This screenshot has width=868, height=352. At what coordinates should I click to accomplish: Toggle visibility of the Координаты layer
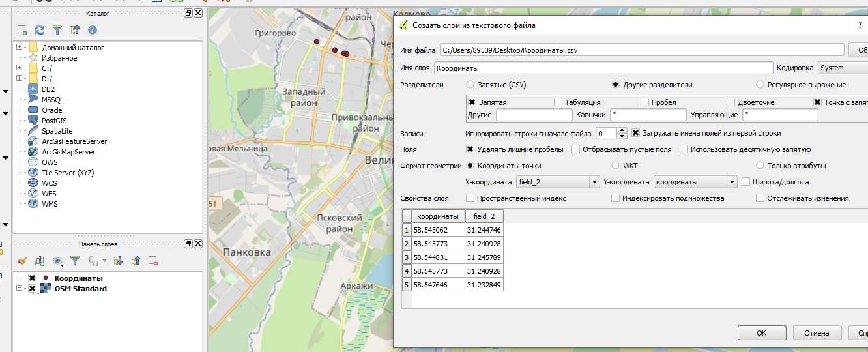point(32,278)
